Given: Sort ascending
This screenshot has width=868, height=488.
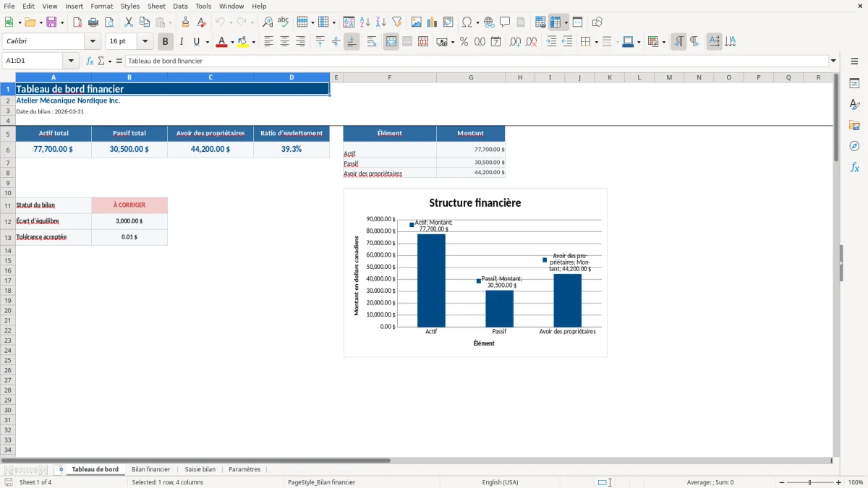Looking at the screenshot, I should click(365, 22).
